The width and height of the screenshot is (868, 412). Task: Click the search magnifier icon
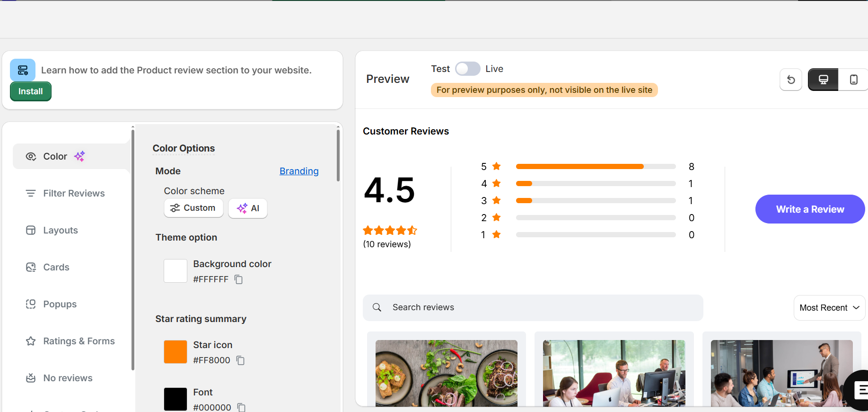(377, 307)
